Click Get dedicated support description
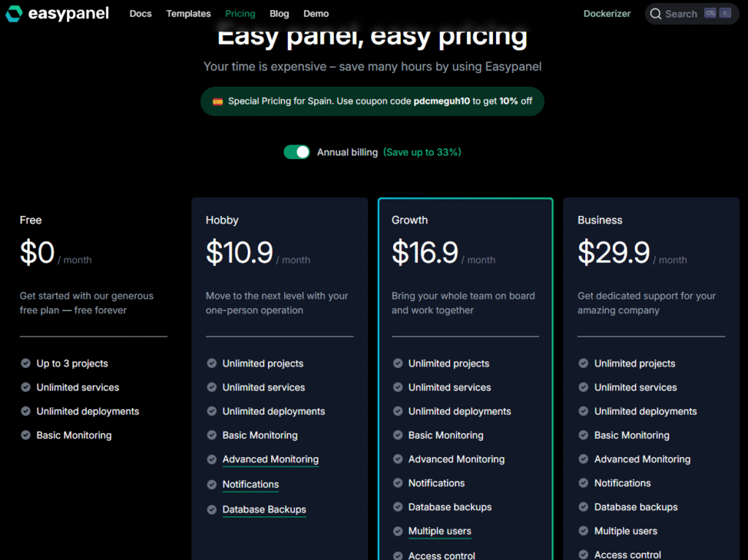The width and height of the screenshot is (748, 560). pyautogui.click(x=647, y=303)
